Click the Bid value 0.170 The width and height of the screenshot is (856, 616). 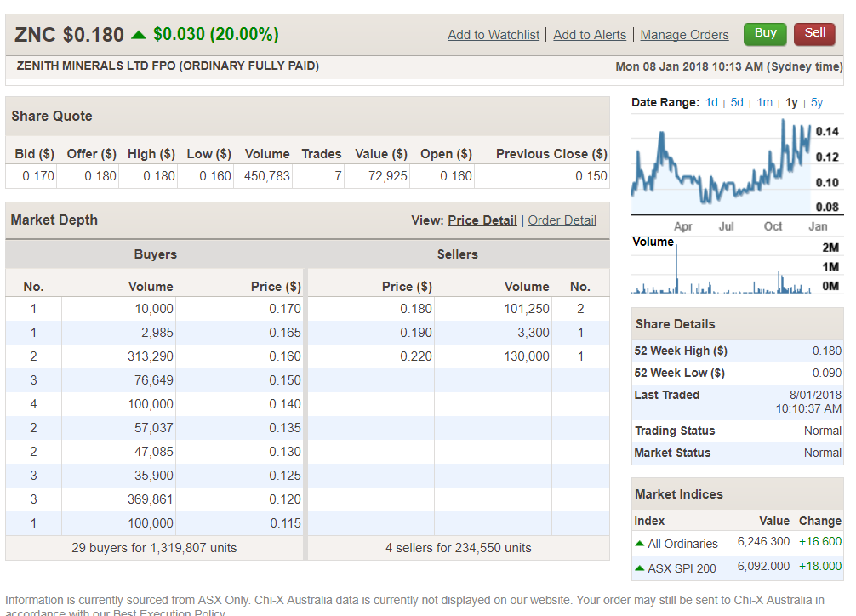38,176
